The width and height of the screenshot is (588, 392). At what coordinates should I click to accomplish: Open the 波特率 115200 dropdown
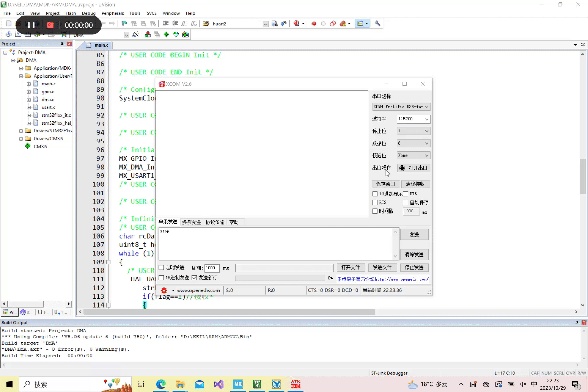point(413,119)
